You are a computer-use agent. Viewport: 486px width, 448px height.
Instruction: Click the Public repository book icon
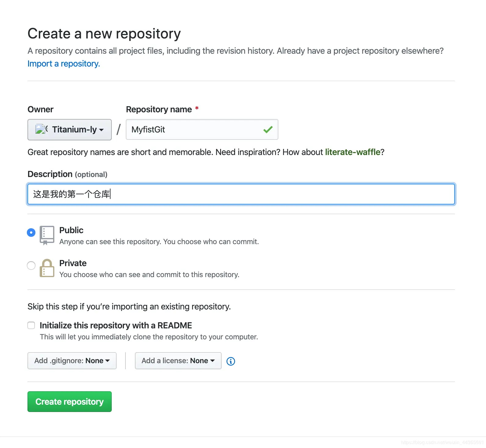click(47, 235)
